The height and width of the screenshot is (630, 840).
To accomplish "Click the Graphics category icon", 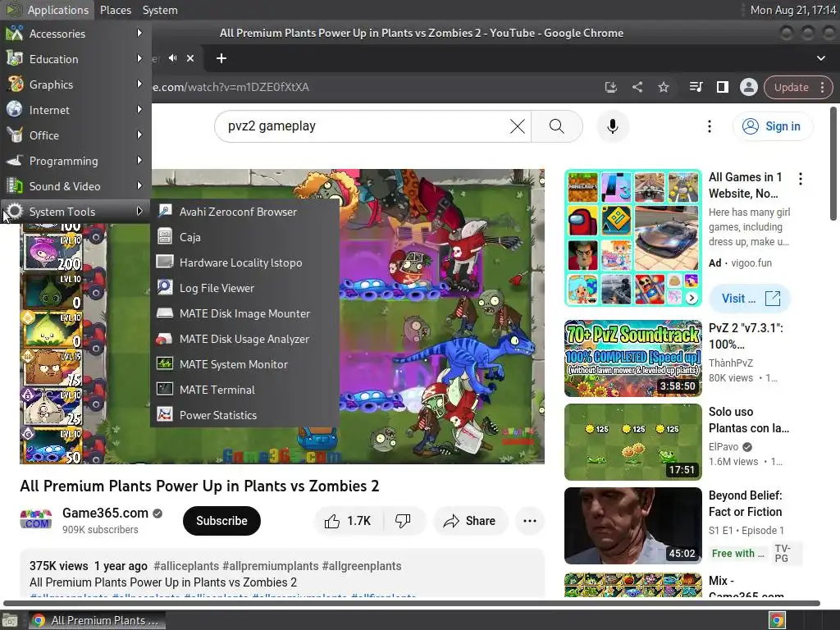I will pos(15,84).
